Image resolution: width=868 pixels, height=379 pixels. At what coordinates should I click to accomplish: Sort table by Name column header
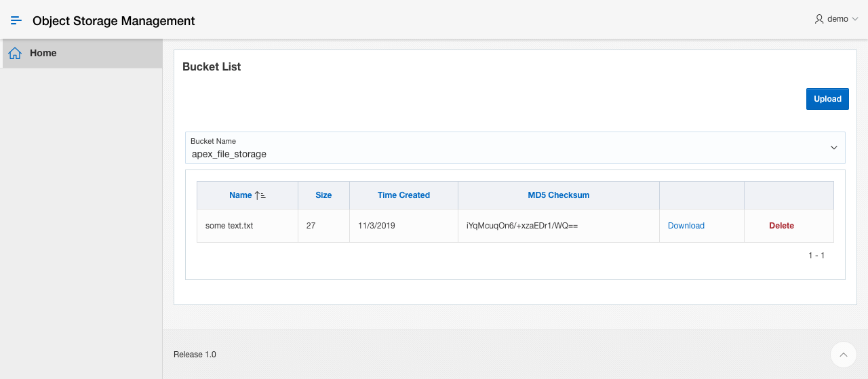pyautogui.click(x=240, y=195)
